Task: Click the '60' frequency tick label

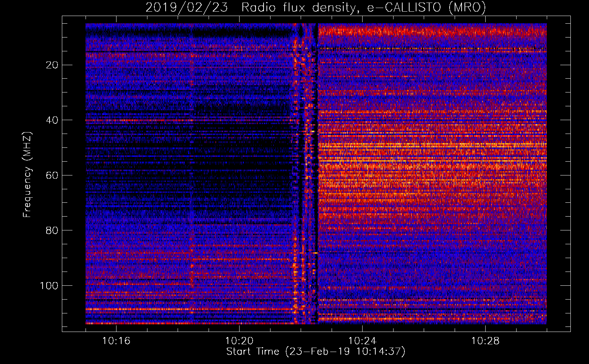Action: coord(52,175)
